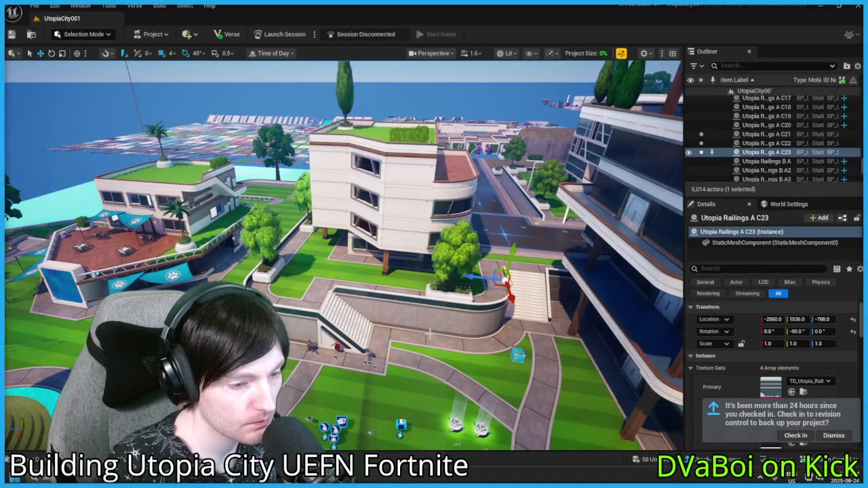Click the Outliner search field

click(x=774, y=66)
